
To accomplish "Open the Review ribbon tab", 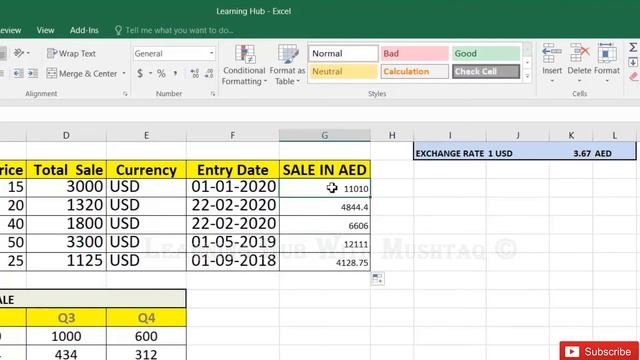I will (10, 30).
